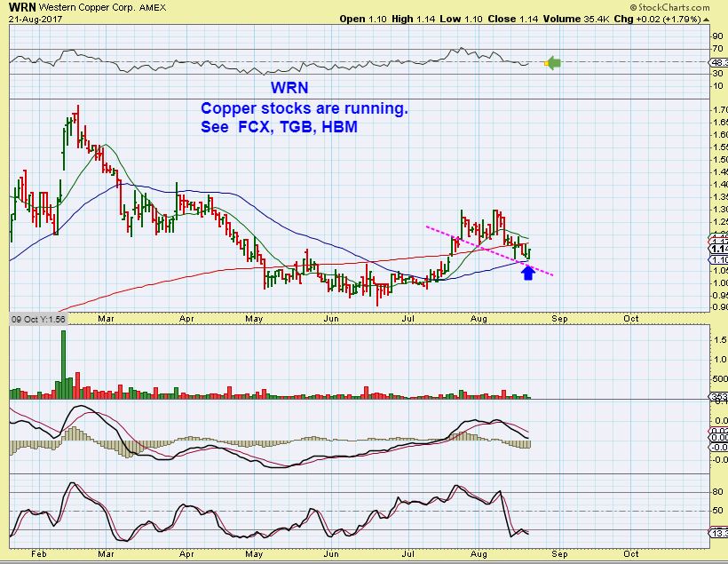Click the 'See FCX, TGB, HBM' annotation
728x564 pixels.
pos(279,126)
